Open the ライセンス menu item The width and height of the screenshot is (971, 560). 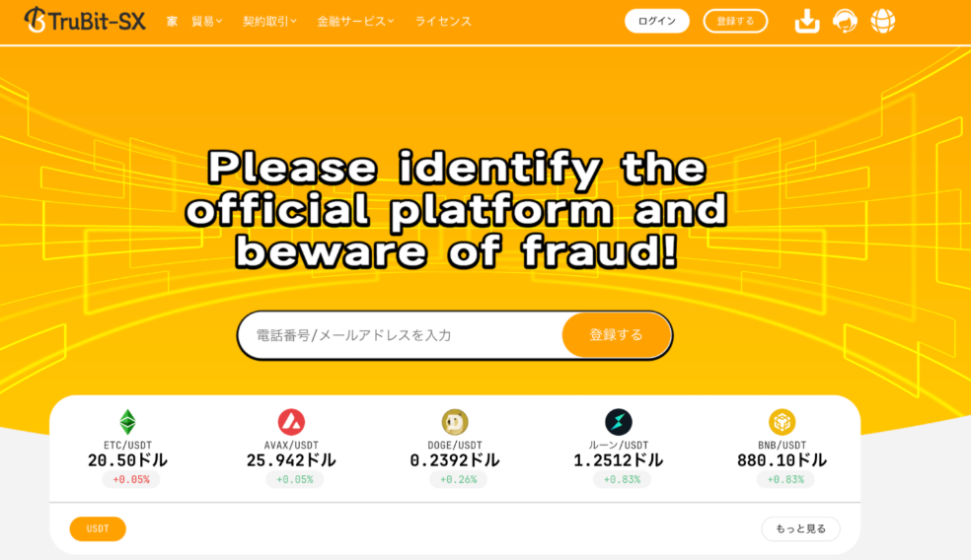click(x=443, y=21)
